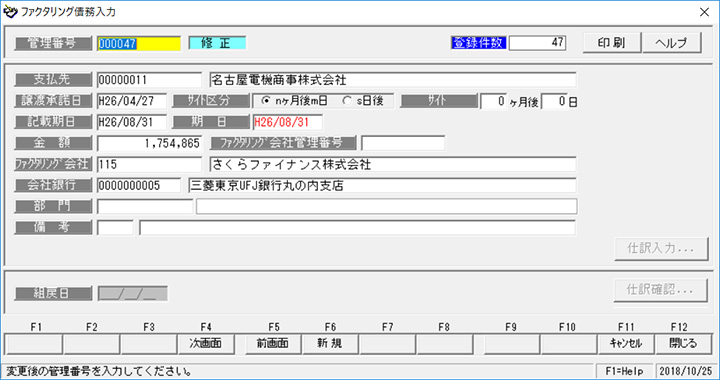Click the 部門 code input field
Screen dimensions: 720x380
(145, 207)
